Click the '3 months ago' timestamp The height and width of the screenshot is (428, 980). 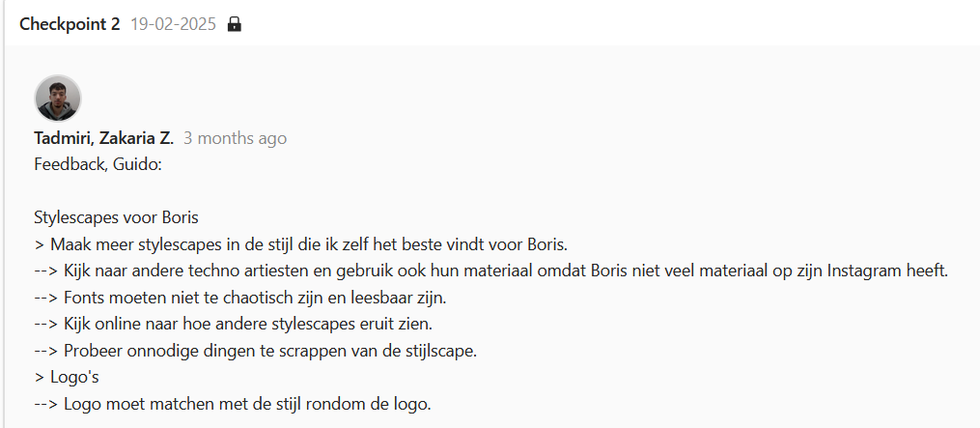click(x=235, y=138)
